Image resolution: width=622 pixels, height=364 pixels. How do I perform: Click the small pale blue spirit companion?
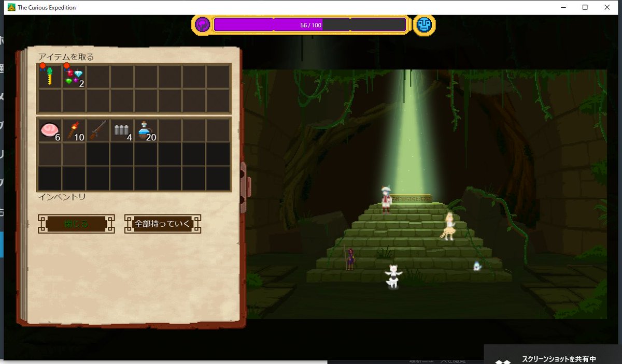[x=477, y=266]
